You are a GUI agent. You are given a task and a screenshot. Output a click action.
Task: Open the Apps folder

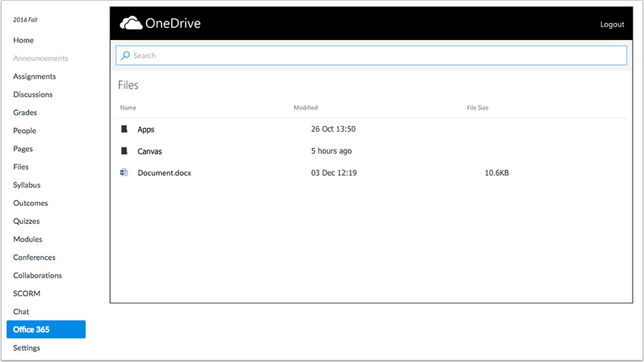(x=146, y=129)
